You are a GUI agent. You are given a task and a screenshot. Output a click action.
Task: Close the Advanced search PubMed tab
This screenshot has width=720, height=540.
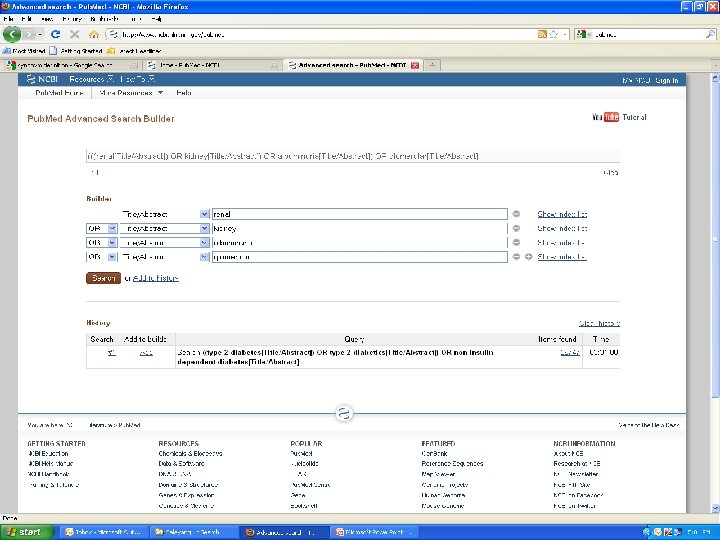(x=415, y=65)
